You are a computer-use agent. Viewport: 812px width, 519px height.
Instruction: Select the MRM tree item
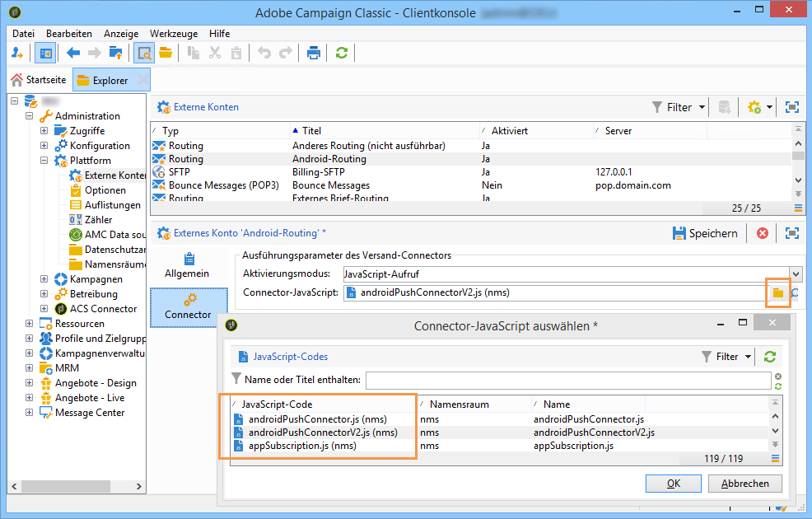(67, 368)
